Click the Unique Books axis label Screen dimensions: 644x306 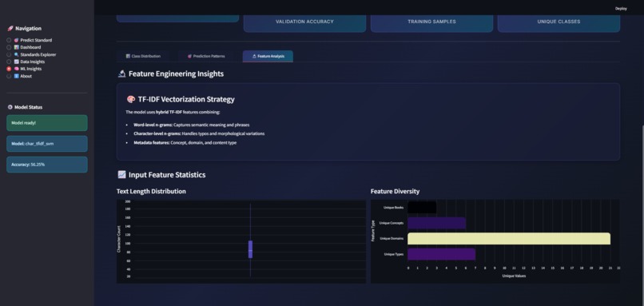coord(393,208)
